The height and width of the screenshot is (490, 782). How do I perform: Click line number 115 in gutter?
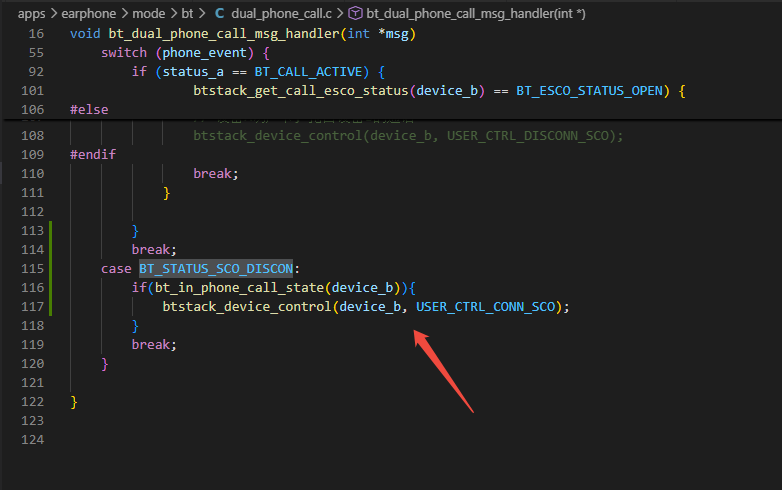tap(32, 269)
